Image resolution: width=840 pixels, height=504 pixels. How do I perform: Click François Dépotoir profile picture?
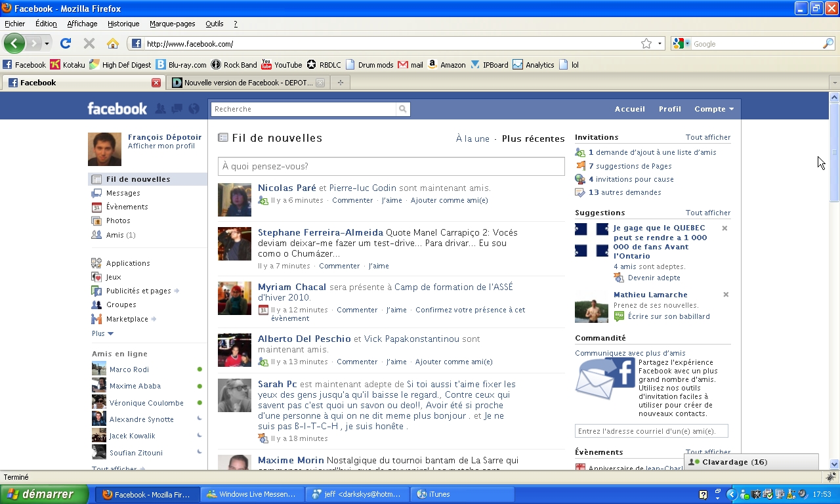104,149
